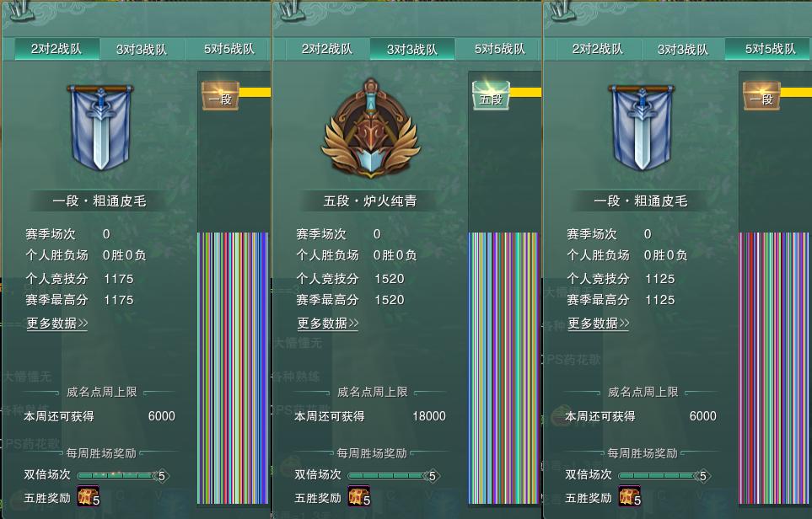The width and height of the screenshot is (812, 519).
Task: Click the bronze winged 五段 rank emblem
Action: (370, 128)
